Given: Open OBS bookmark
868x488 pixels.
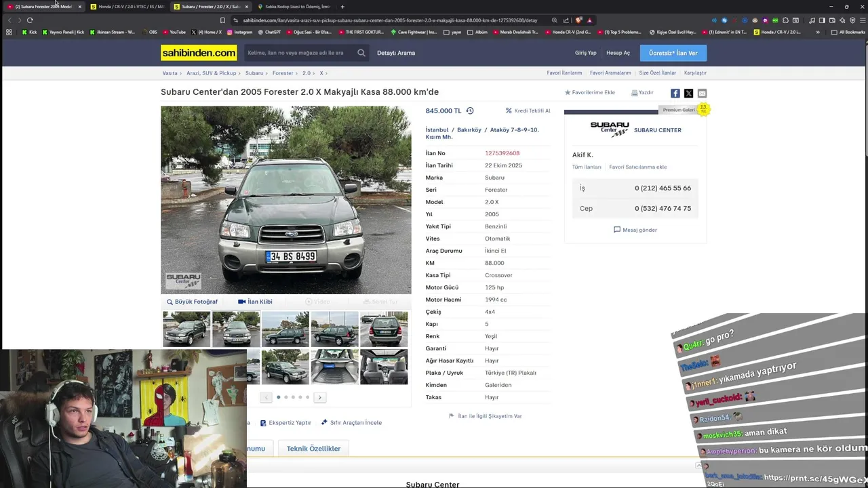Looking at the screenshot, I should tap(149, 32).
